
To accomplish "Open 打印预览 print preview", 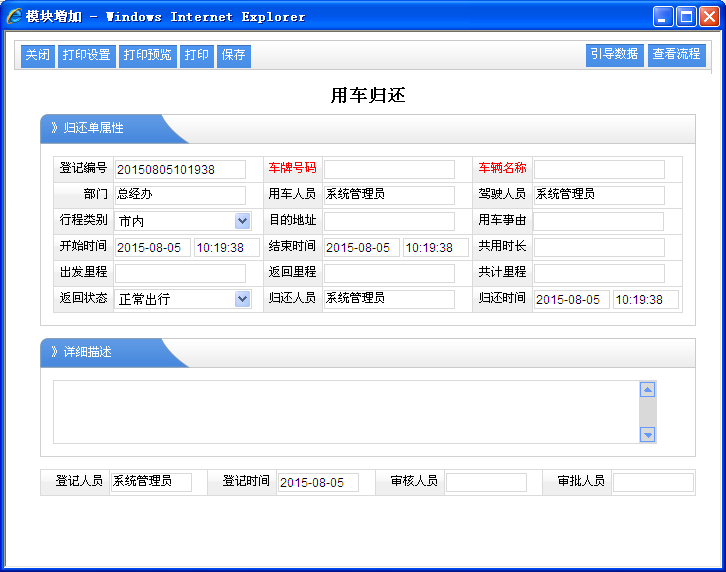I will tap(147, 56).
